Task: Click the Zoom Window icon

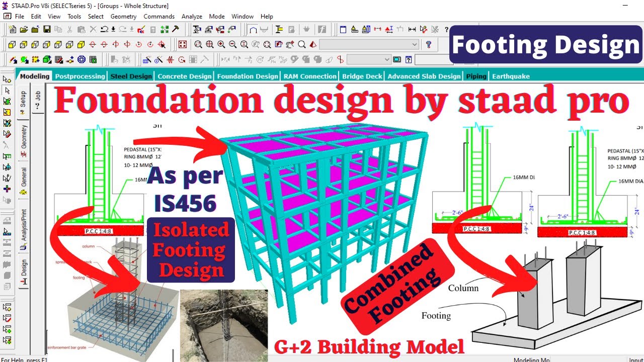Action: click(x=198, y=44)
